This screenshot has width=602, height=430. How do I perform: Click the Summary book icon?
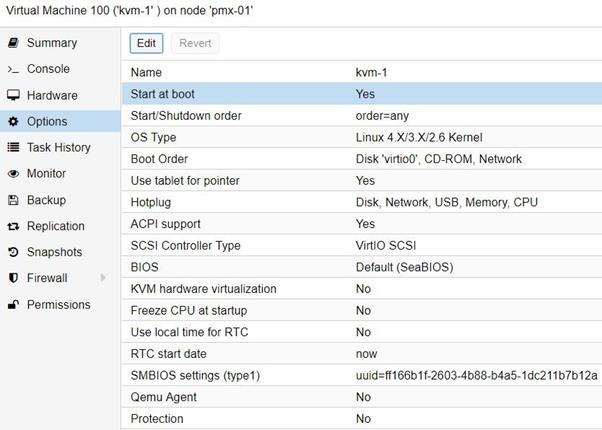pos(13,43)
